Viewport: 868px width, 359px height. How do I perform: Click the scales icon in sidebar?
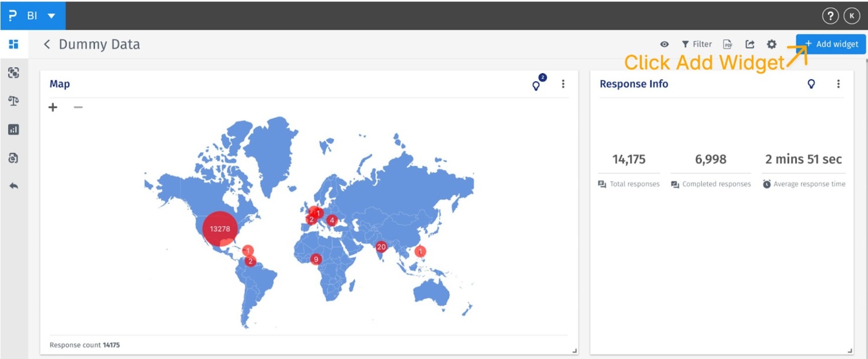coord(13,101)
